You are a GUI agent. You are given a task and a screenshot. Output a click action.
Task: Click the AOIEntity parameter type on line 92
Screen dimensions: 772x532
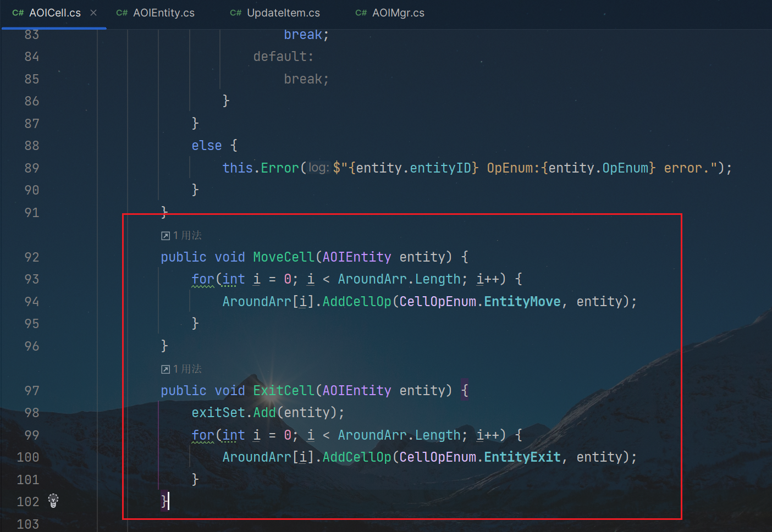point(357,257)
